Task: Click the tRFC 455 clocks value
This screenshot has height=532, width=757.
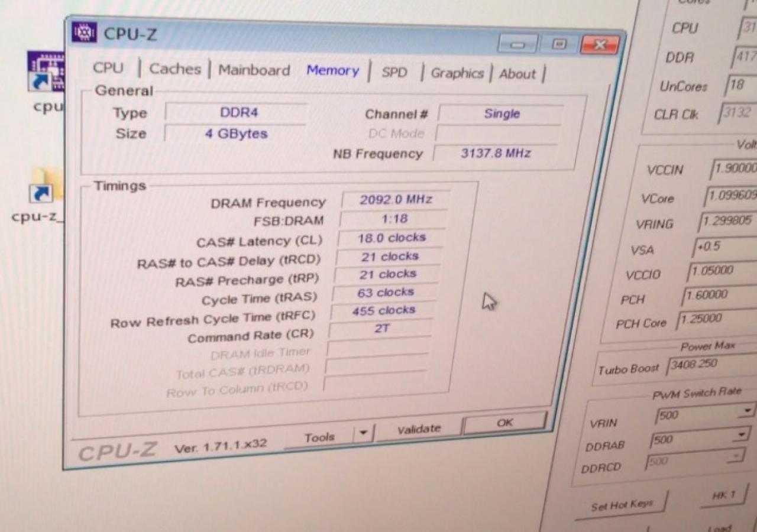Action: point(383,310)
